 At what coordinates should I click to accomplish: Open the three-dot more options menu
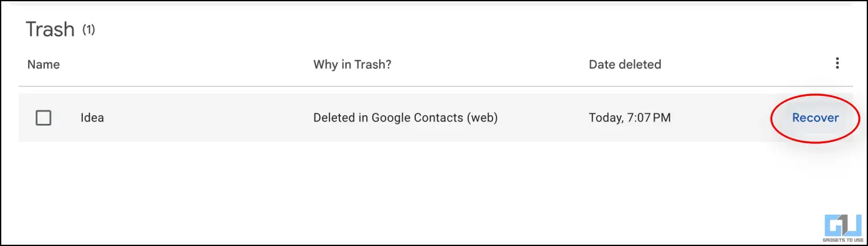point(838,63)
